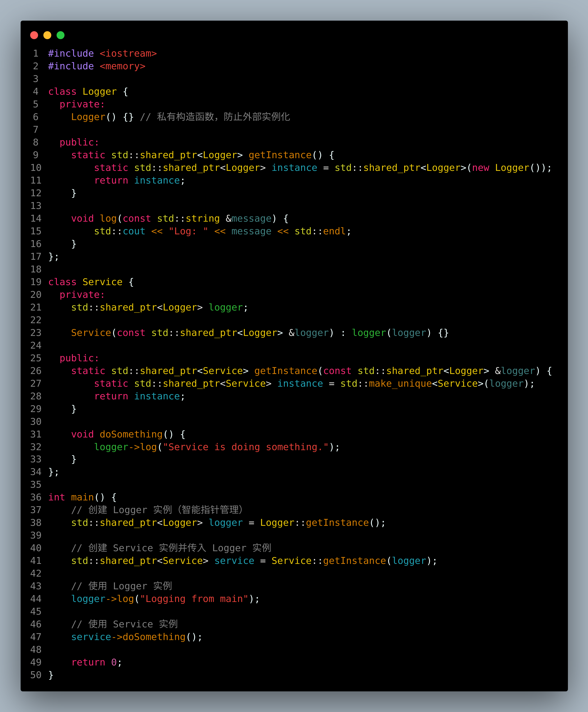Click 'make_unique' on line 27
This screenshot has height=712, width=588.
click(400, 384)
